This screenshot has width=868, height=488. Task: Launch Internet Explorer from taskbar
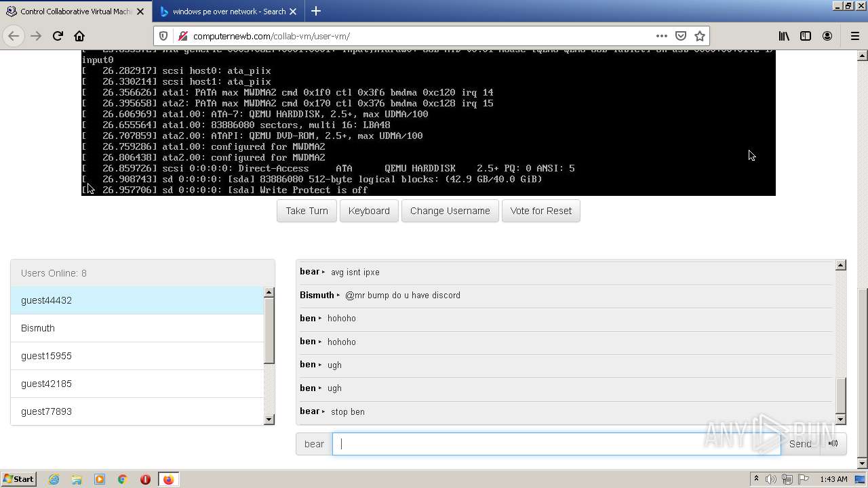click(x=54, y=479)
